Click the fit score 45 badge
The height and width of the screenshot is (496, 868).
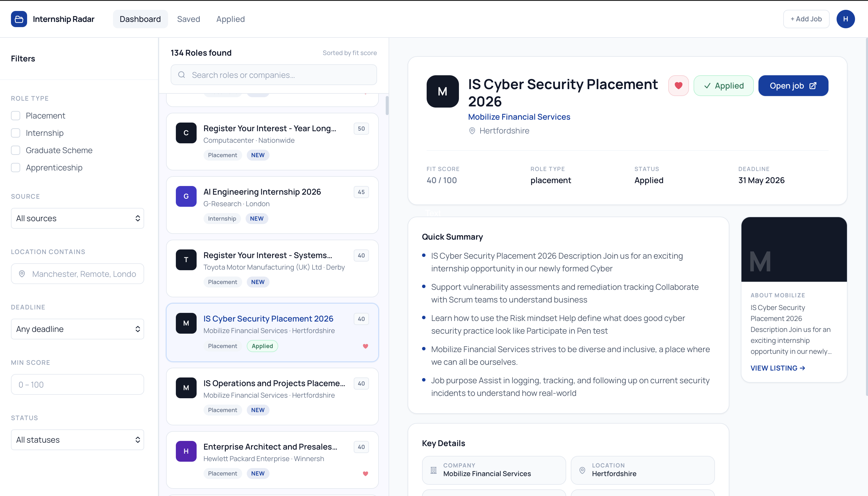click(x=361, y=192)
